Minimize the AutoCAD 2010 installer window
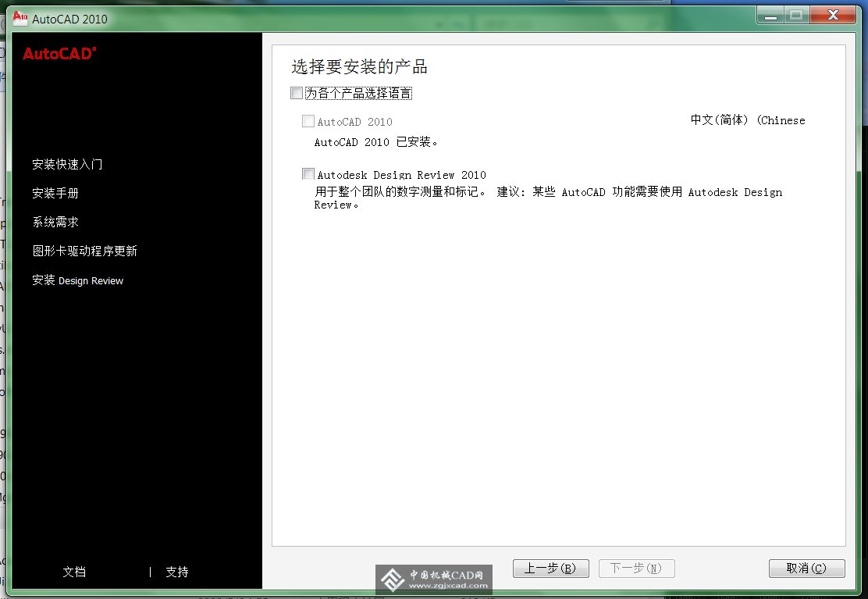 click(x=770, y=16)
